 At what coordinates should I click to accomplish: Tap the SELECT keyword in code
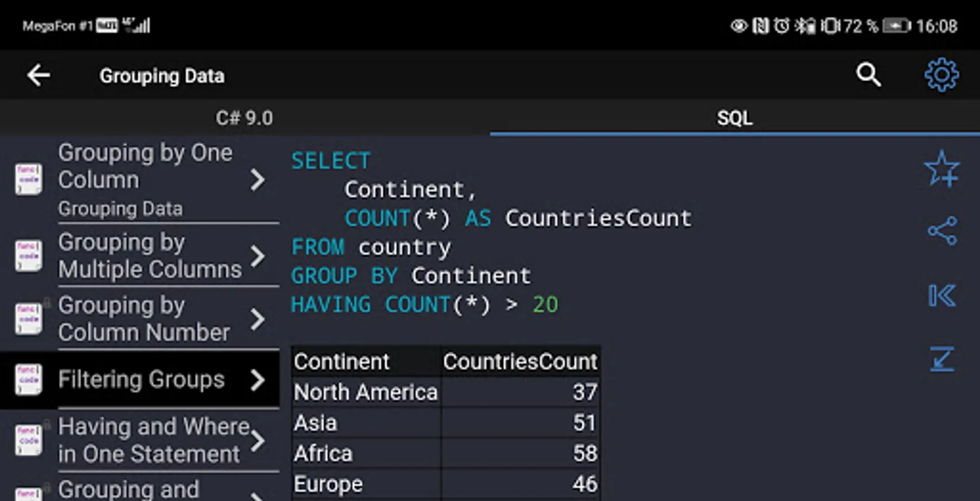331,161
